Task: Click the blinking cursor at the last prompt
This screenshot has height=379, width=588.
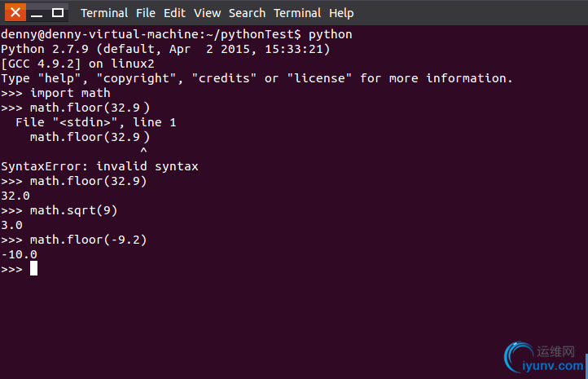Action: (x=33, y=269)
